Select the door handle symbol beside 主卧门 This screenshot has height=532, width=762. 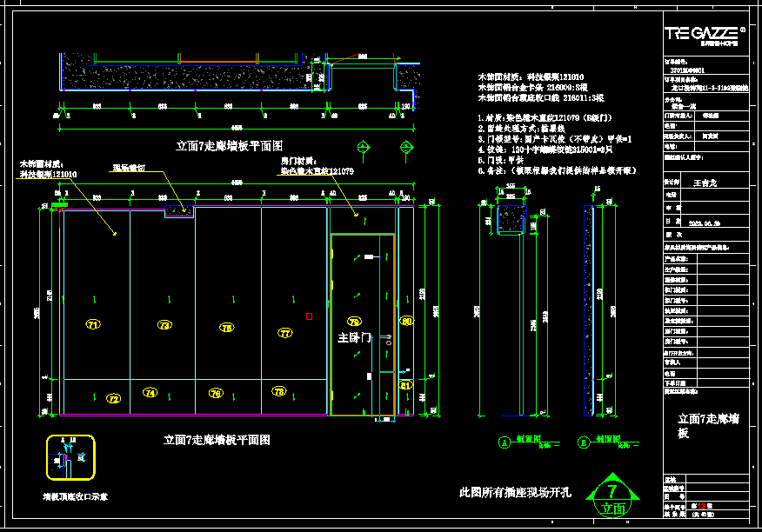click(386, 339)
